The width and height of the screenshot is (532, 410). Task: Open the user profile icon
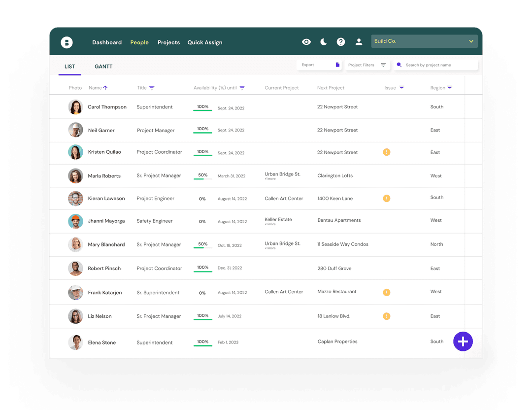pos(359,42)
